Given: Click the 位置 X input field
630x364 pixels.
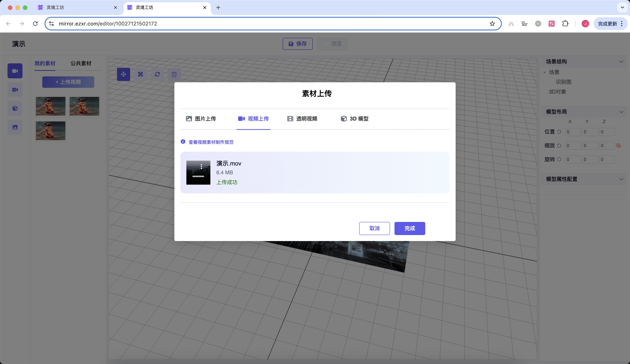Looking at the screenshot, I should pos(573,132).
